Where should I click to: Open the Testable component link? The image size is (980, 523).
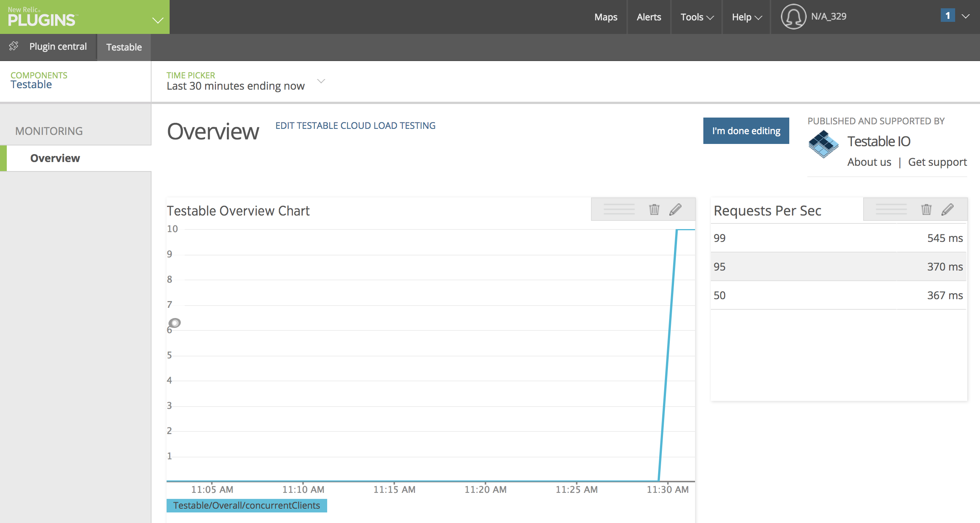coord(31,84)
